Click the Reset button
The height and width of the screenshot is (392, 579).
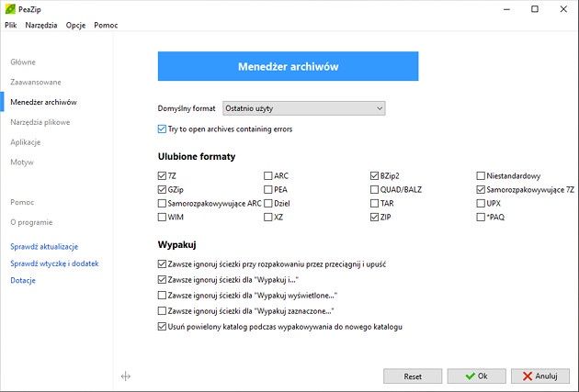tap(413, 376)
